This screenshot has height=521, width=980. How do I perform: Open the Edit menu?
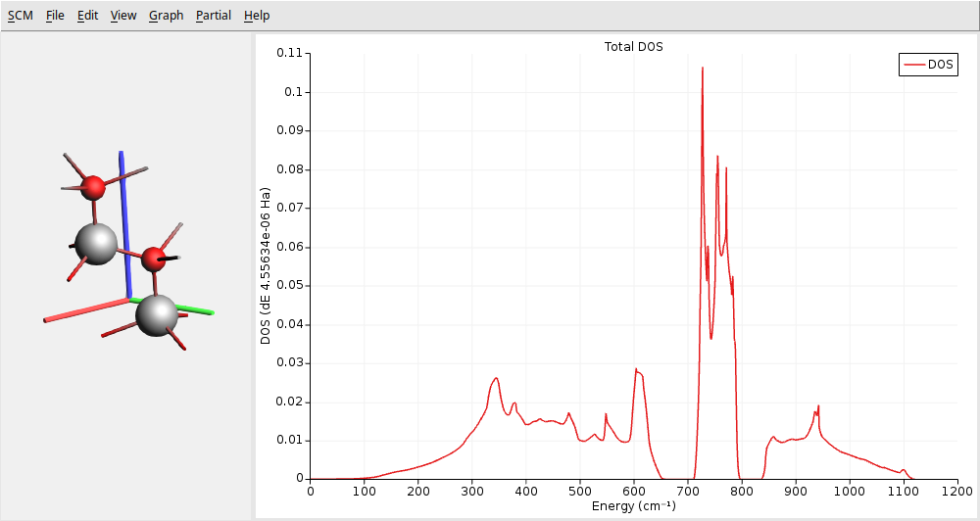point(87,16)
